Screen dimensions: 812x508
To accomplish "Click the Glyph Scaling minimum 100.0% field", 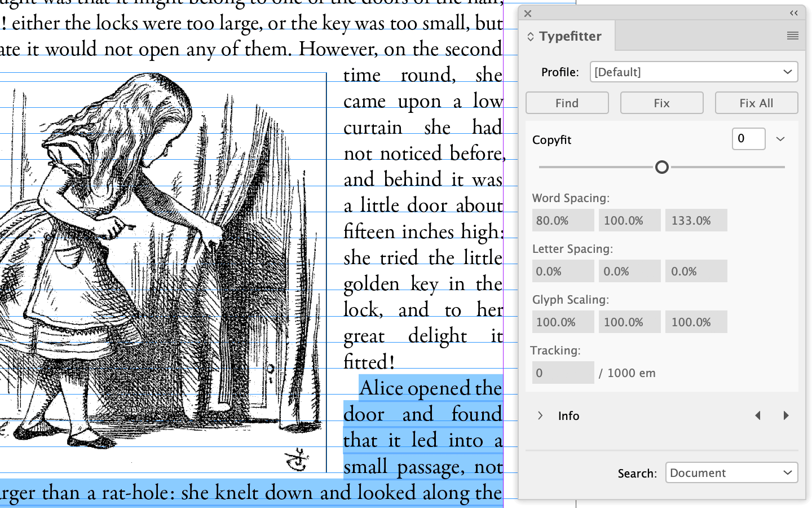I will [x=563, y=322].
